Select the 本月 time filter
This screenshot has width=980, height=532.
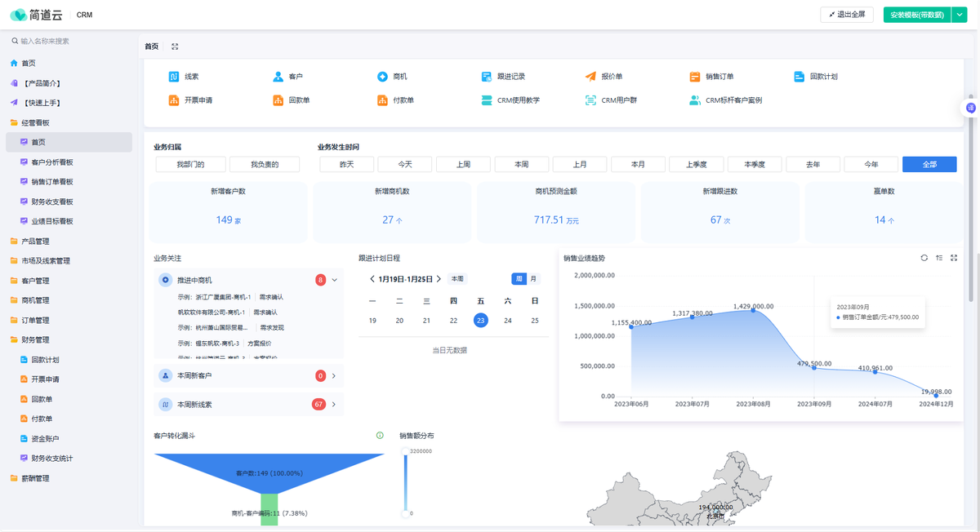[x=638, y=165]
